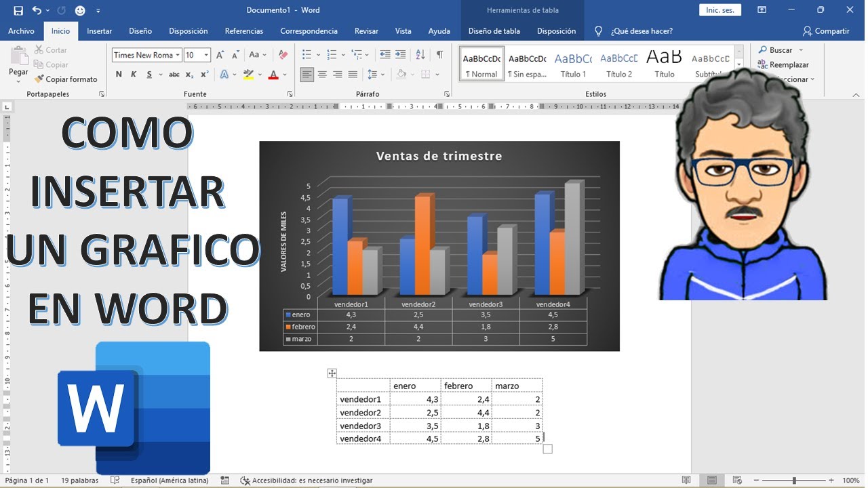Image resolution: width=868 pixels, height=488 pixels.
Task: Click the text highlight color button
Action: [248, 75]
